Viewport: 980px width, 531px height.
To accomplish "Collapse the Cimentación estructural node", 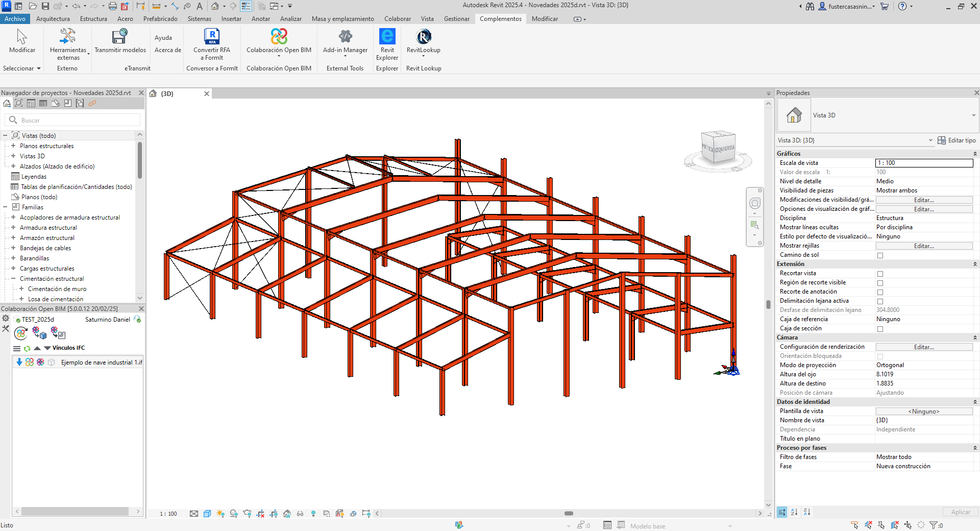I will (13, 279).
